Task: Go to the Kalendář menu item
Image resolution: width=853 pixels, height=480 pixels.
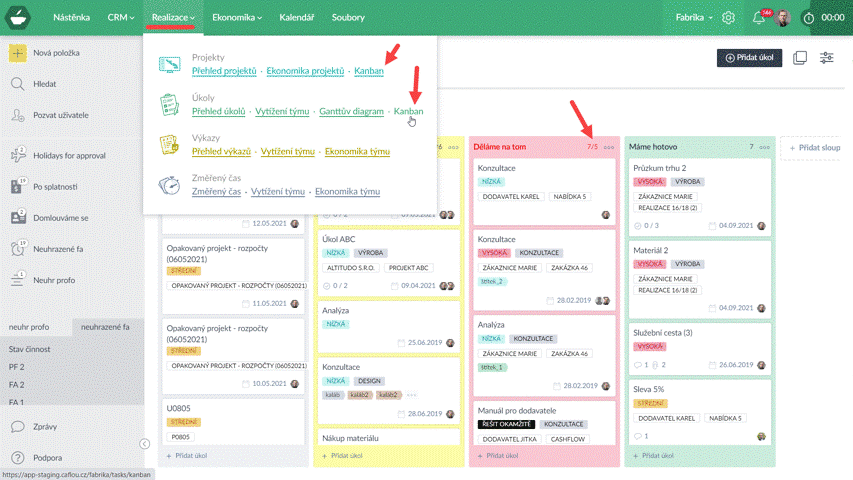Action: tap(296, 18)
